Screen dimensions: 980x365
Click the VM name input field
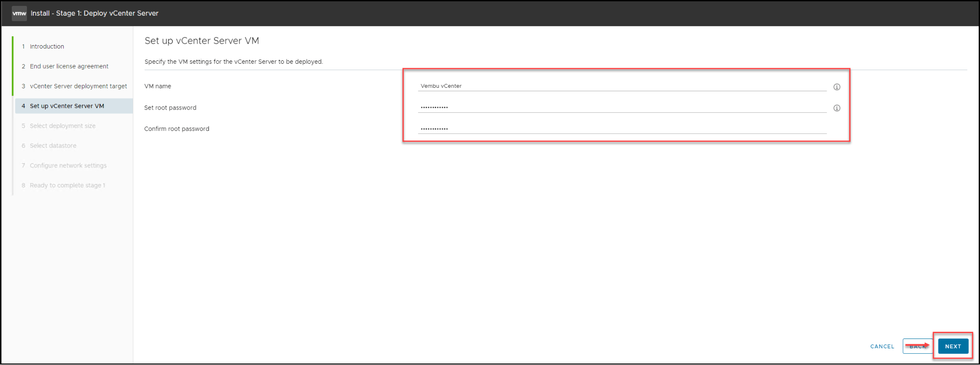click(622, 86)
